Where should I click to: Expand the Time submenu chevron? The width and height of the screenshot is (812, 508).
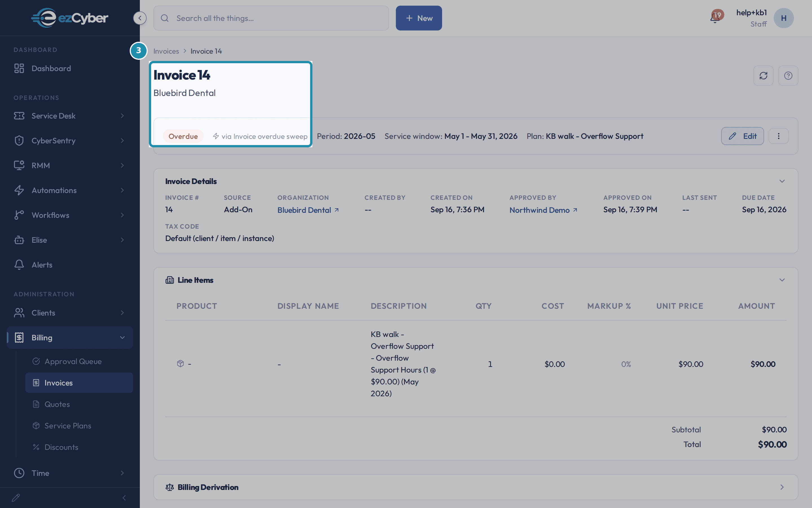tap(122, 473)
